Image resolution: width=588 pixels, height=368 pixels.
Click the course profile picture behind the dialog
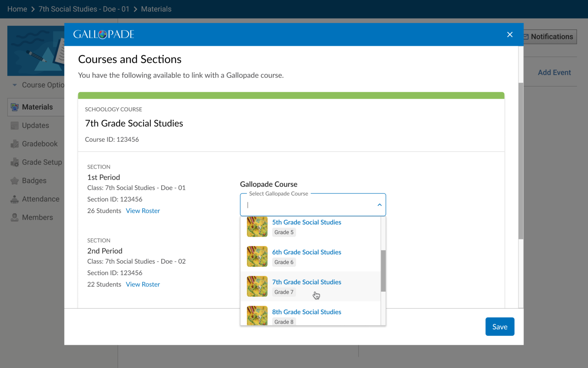(36, 51)
